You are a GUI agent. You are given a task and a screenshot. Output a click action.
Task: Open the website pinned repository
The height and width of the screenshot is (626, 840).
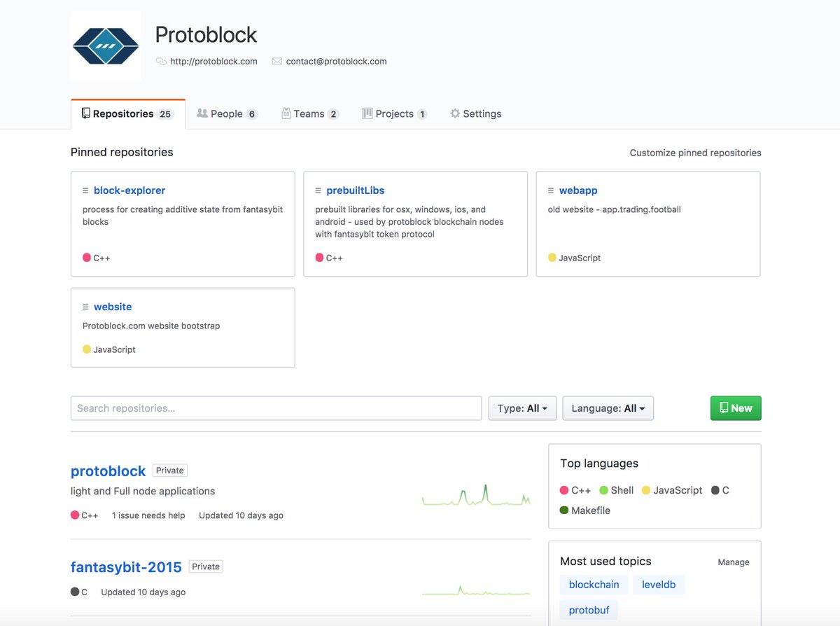coord(113,307)
